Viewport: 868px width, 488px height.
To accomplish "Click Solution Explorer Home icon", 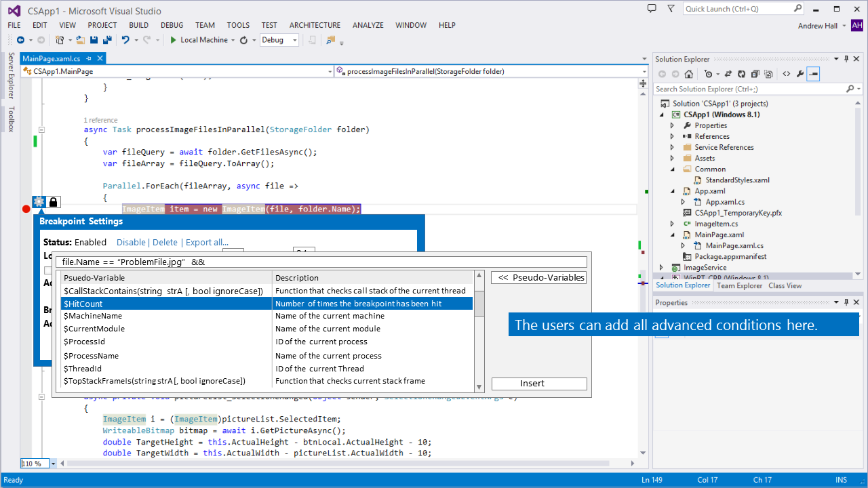I will point(688,74).
